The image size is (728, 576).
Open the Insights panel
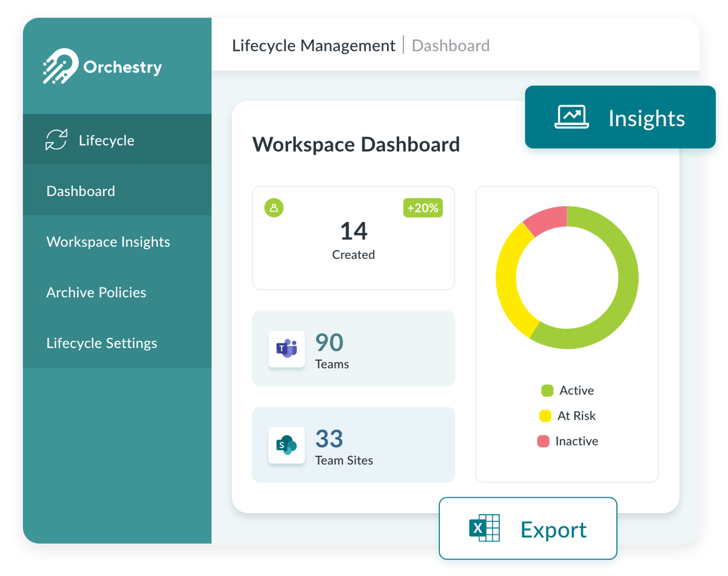point(625,118)
